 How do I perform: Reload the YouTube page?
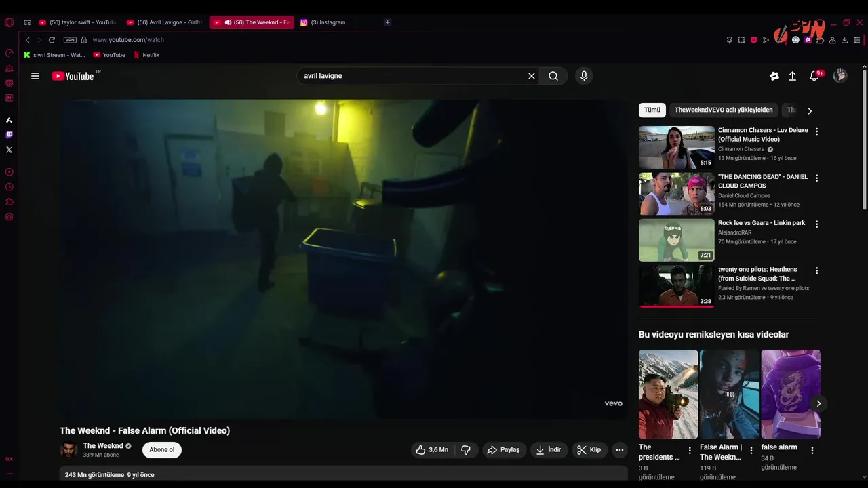(52, 40)
